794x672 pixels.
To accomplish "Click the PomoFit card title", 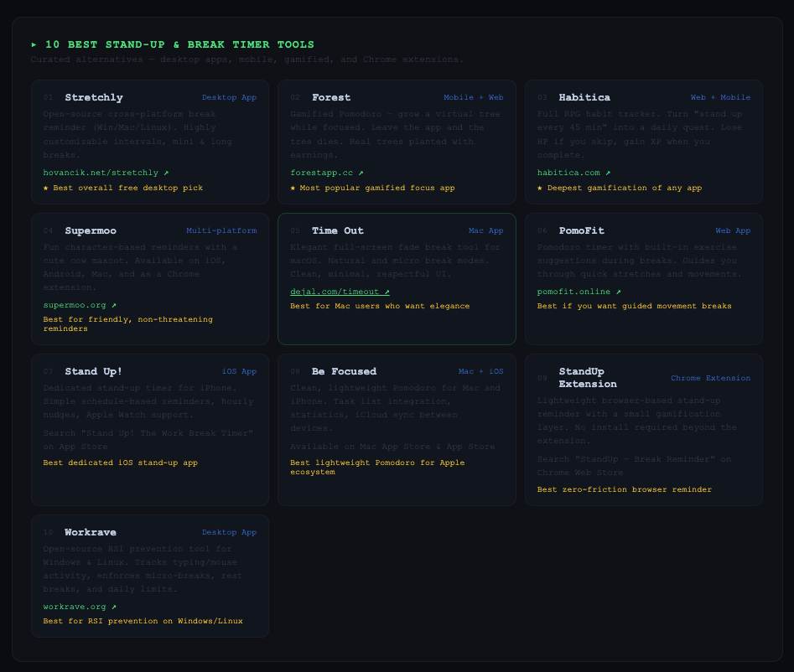I will point(581,230).
